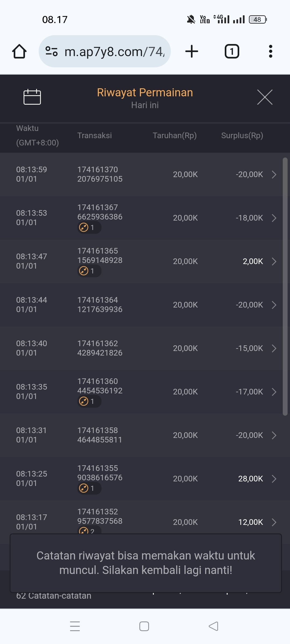Click the m.ap7y8.com address bar
290x644 pixels.
pos(114,51)
